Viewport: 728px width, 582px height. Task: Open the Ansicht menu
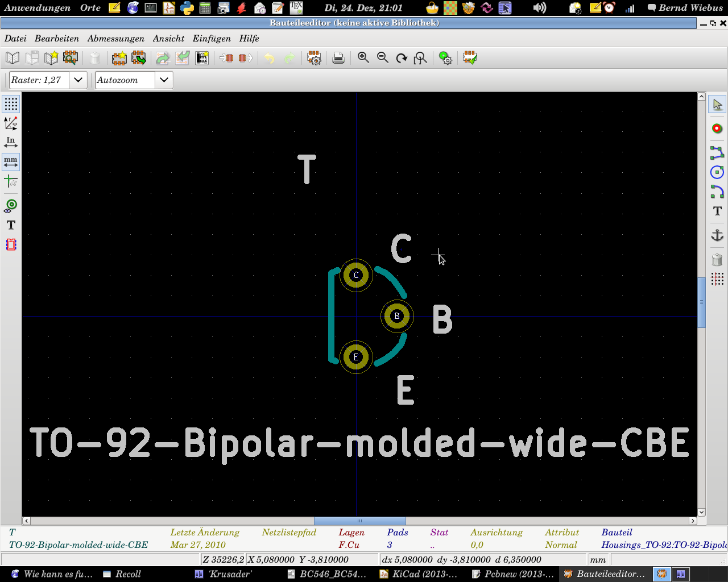coord(168,39)
